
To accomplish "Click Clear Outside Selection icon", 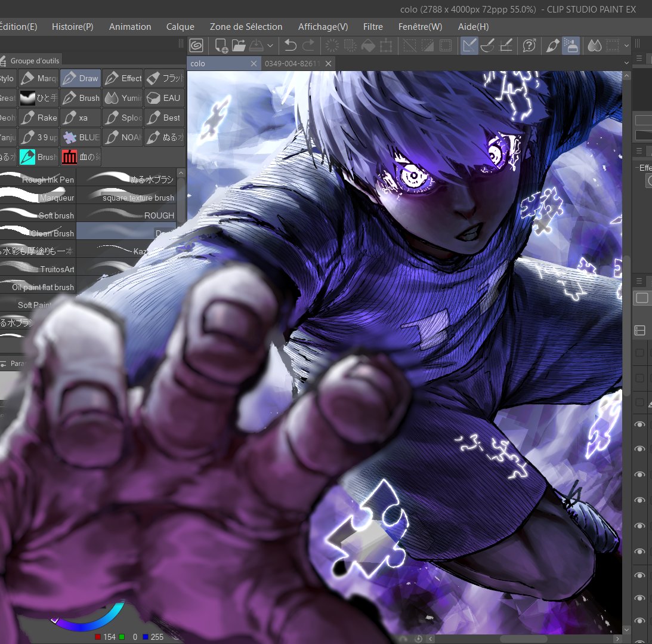I will tap(350, 45).
